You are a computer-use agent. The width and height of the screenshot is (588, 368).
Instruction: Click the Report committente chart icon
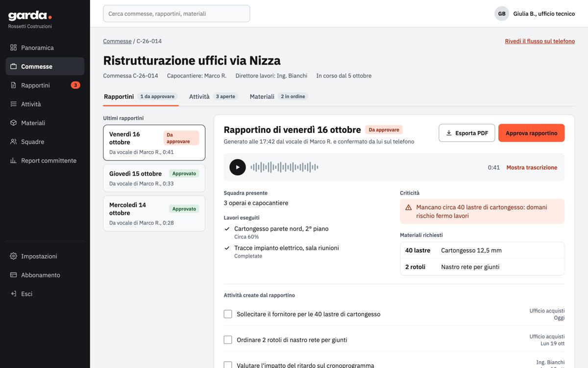pos(14,160)
